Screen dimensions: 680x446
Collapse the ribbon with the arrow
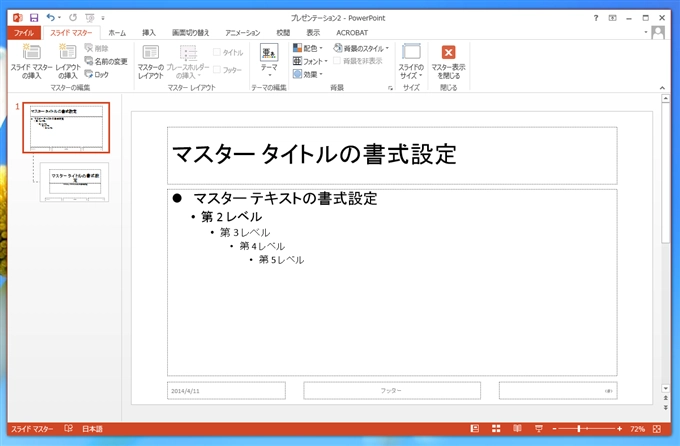[x=662, y=88]
